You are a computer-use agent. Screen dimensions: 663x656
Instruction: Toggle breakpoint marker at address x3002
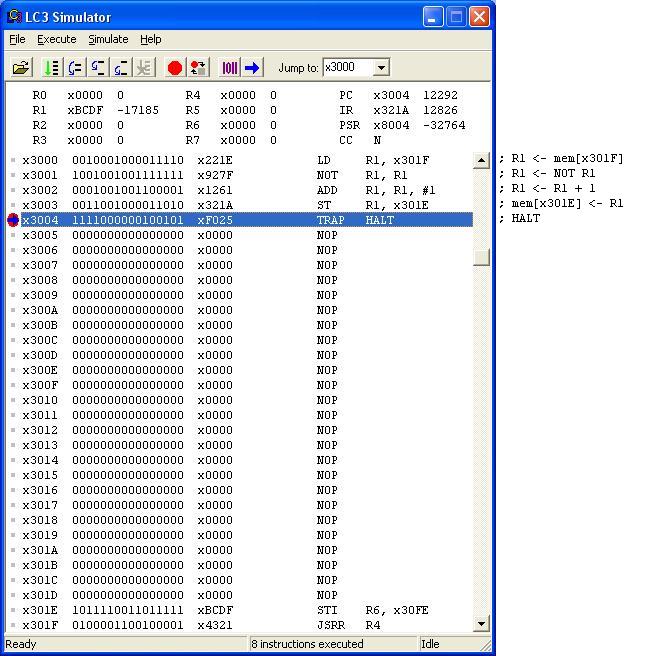13,190
